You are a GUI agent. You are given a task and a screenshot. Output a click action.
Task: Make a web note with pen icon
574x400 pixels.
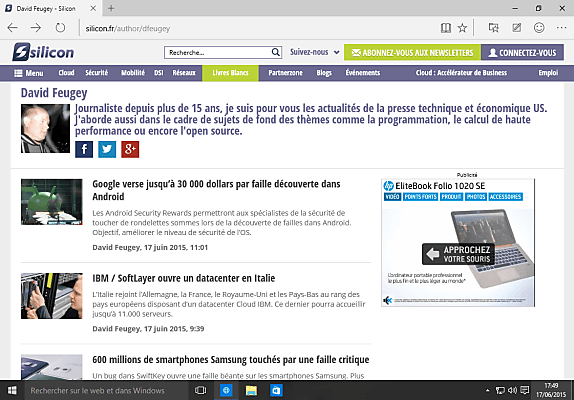(x=517, y=28)
